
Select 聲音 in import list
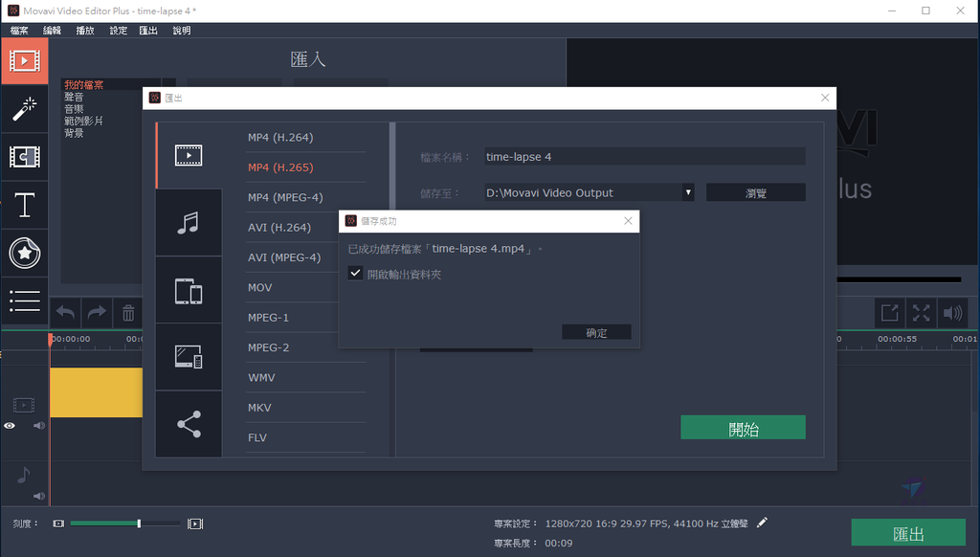(x=74, y=97)
